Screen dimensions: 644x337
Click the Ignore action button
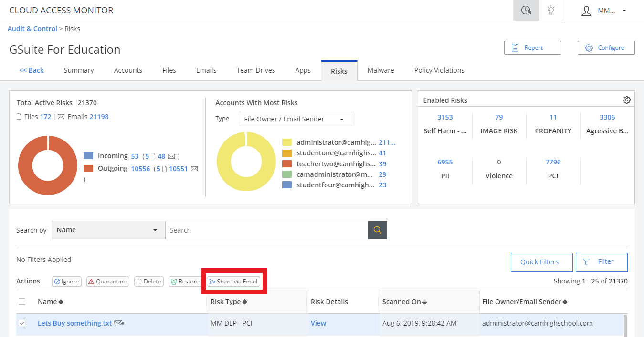[x=66, y=282]
